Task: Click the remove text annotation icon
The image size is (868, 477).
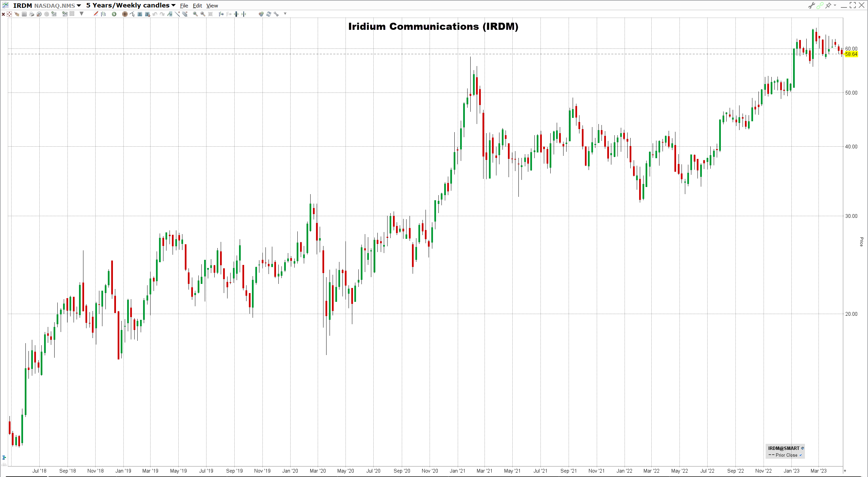Action: [x=147, y=14]
